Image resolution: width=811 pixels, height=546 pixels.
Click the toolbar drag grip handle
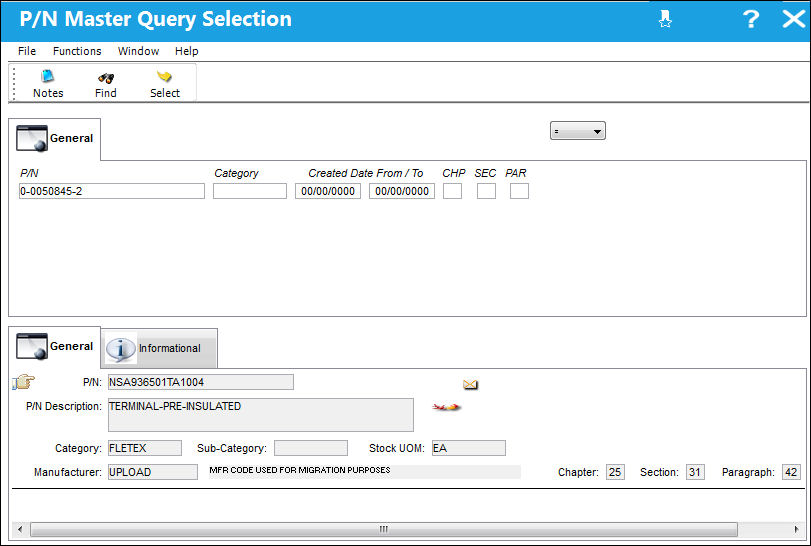click(x=14, y=83)
